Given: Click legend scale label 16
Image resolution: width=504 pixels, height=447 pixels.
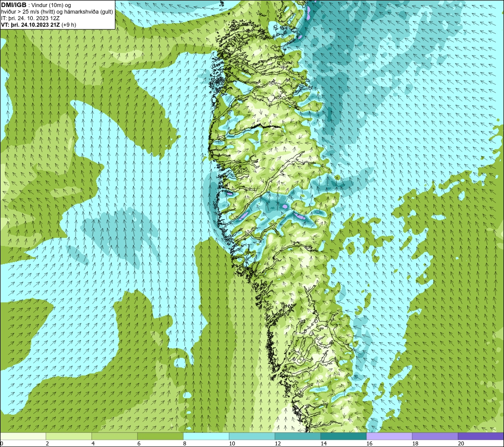Looking at the screenshot, I should [369, 443].
